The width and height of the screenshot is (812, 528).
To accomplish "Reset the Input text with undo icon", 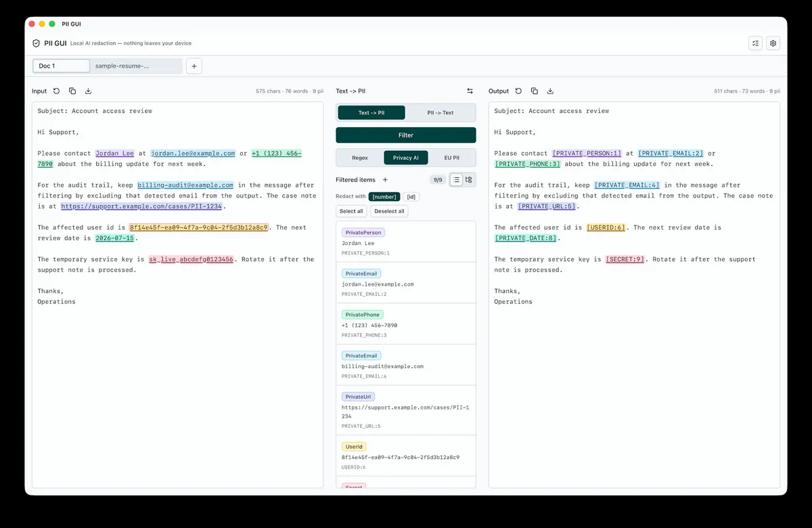I will point(56,91).
